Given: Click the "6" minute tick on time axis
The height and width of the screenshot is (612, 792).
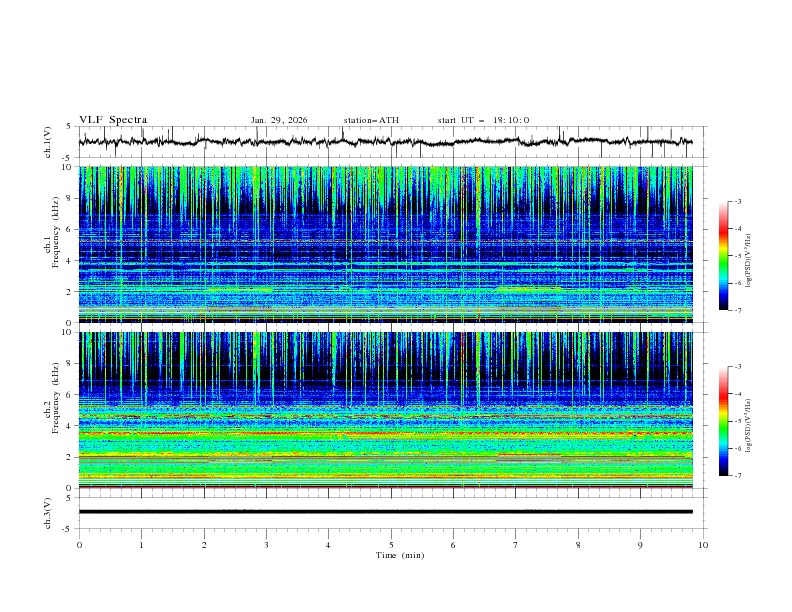Looking at the screenshot, I should pyautogui.click(x=453, y=545).
